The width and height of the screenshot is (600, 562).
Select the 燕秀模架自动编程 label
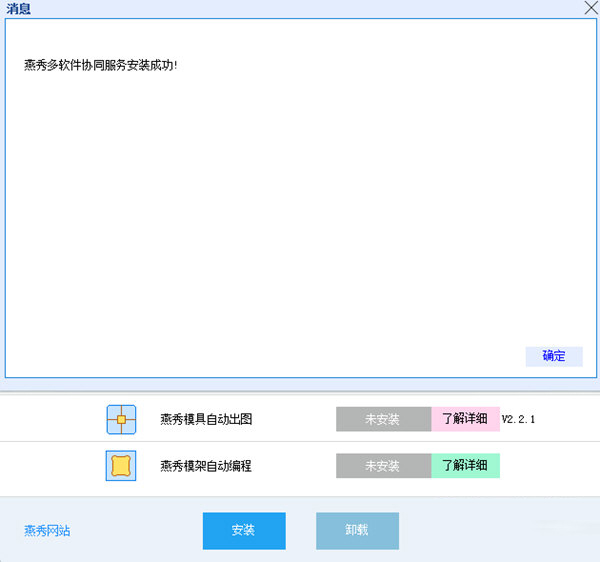206,466
